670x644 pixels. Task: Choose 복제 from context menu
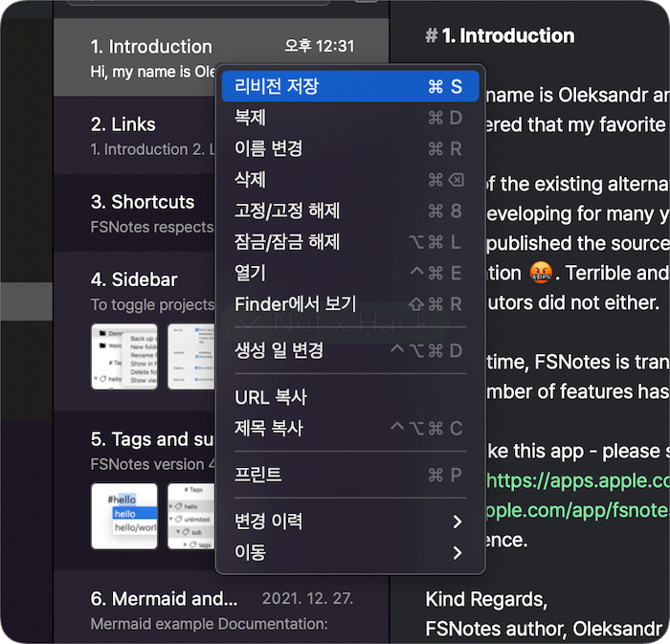coord(350,118)
